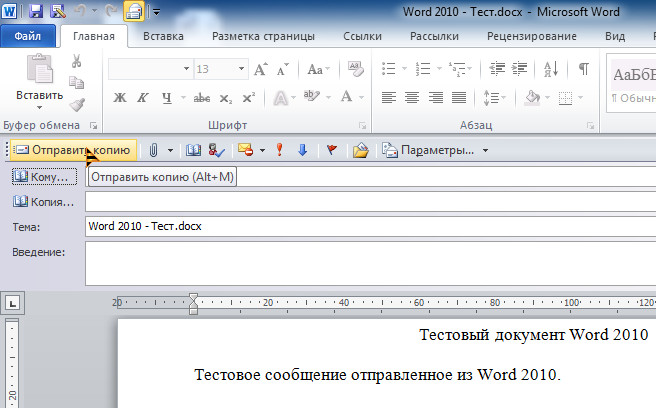Image resolution: width=656 pixels, height=408 pixels.
Task: Align text left
Action: [x=389, y=98]
